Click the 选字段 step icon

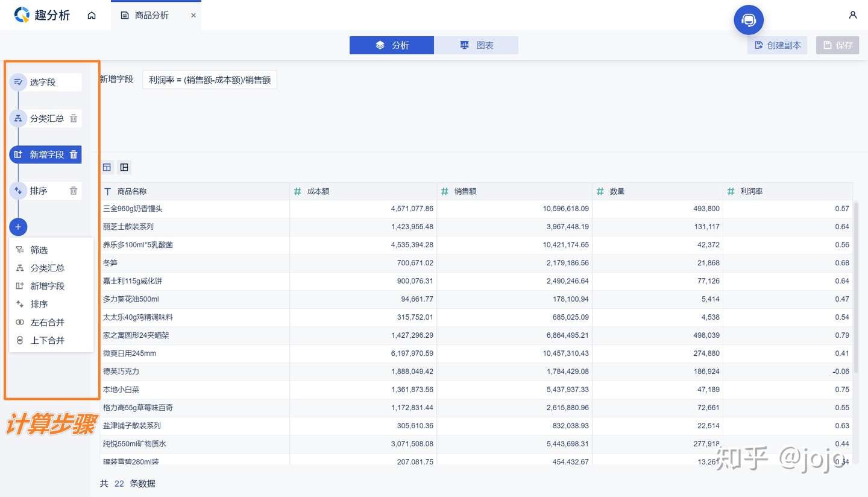click(x=18, y=82)
